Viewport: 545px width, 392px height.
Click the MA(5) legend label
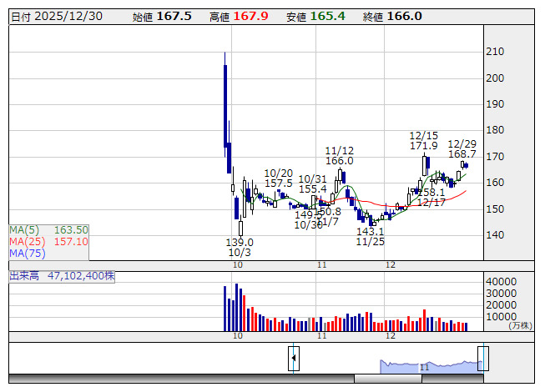tap(24, 230)
